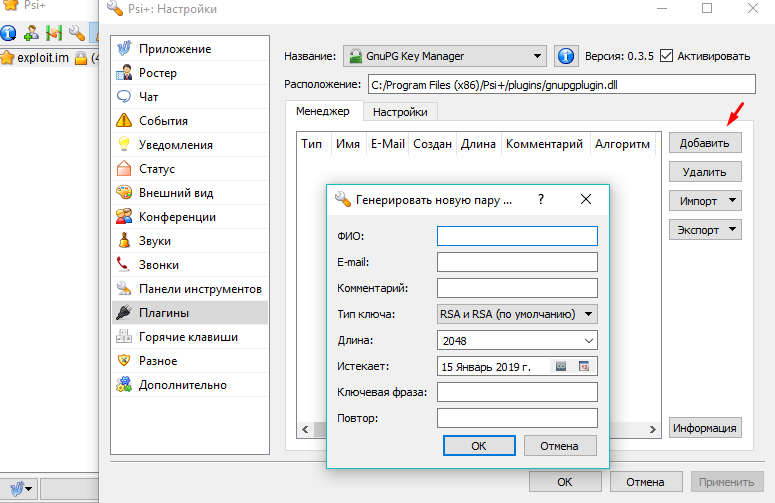The width and height of the screenshot is (775, 503).
Task: Select Приложение in the settings list
Action: pos(190,48)
